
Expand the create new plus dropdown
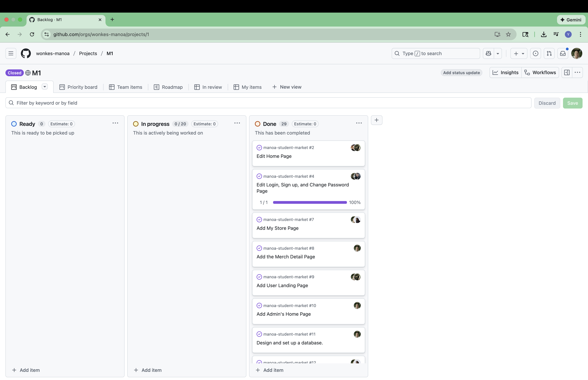[519, 53]
